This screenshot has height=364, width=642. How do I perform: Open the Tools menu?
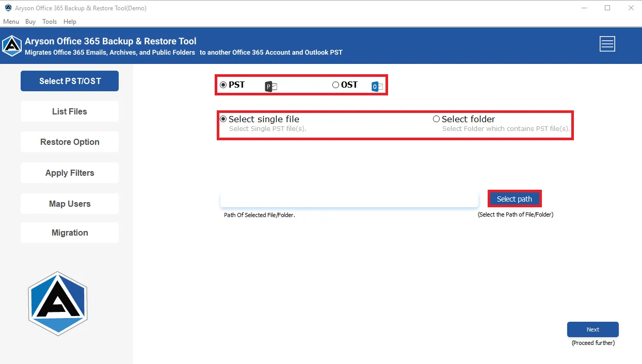(x=50, y=22)
